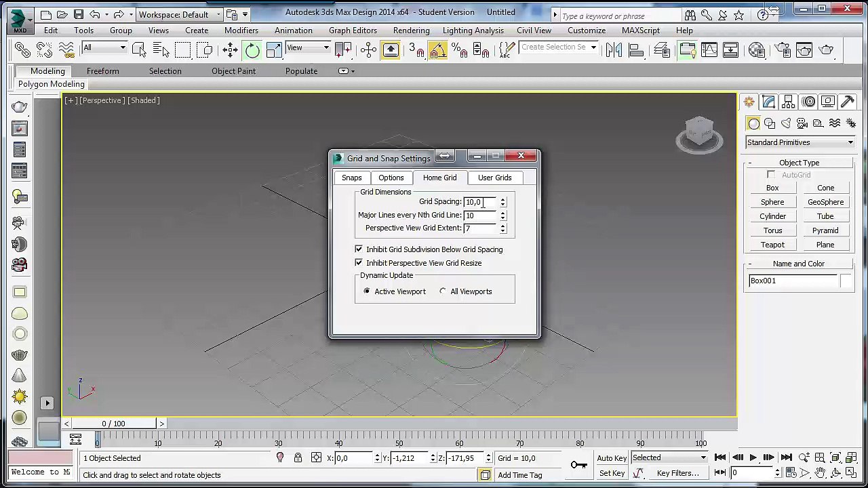The width and height of the screenshot is (868, 488).
Task: Increase the Perspective View Grid Extent spinner
Action: pyautogui.click(x=502, y=226)
